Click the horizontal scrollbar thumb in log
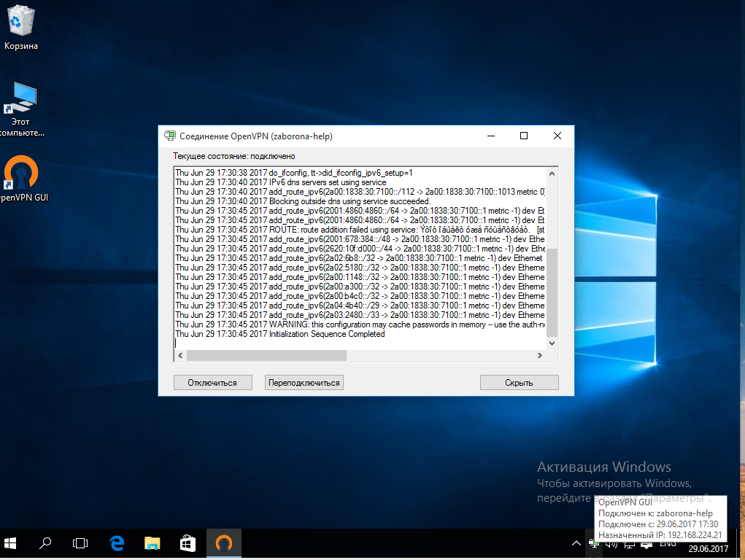 (266, 356)
